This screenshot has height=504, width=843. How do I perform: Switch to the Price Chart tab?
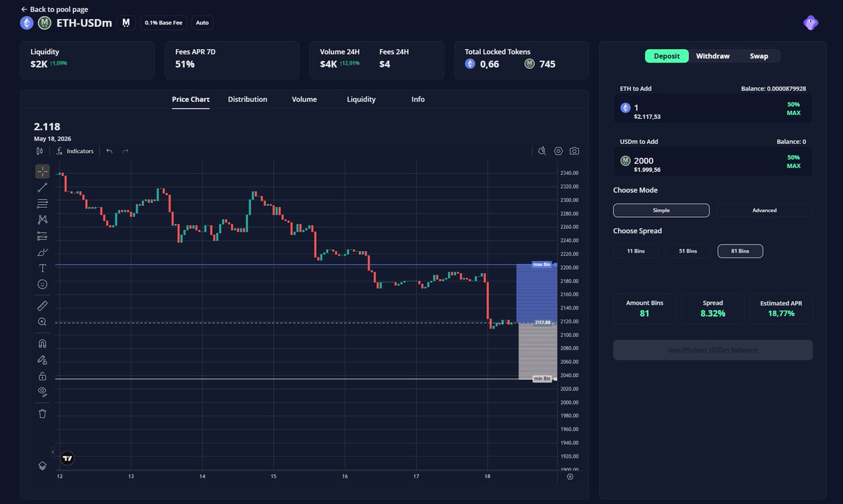tap(190, 100)
